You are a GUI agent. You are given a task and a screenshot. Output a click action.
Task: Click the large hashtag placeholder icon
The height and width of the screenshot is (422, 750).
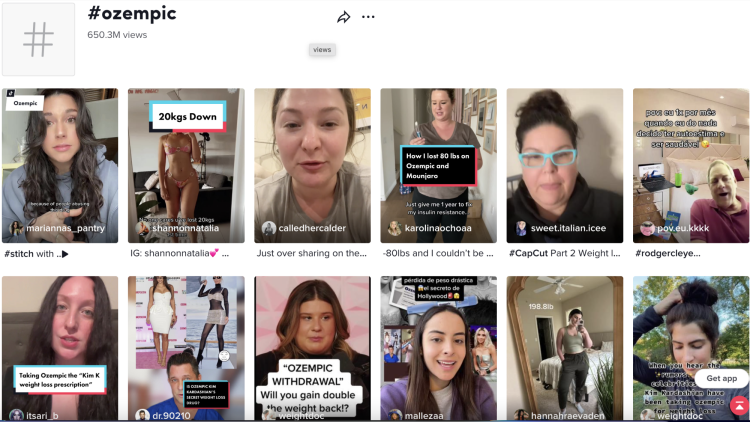pyautogui.click(x=38, y=39)
